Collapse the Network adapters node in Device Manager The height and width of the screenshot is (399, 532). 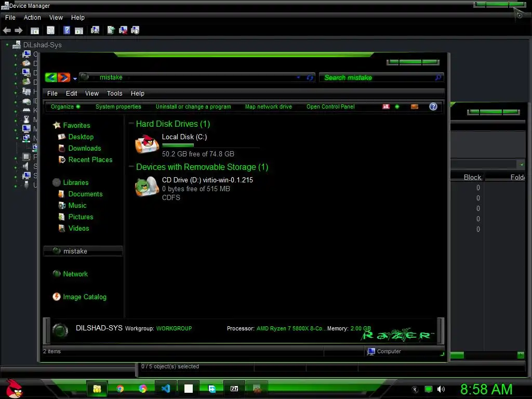(17, 138)
